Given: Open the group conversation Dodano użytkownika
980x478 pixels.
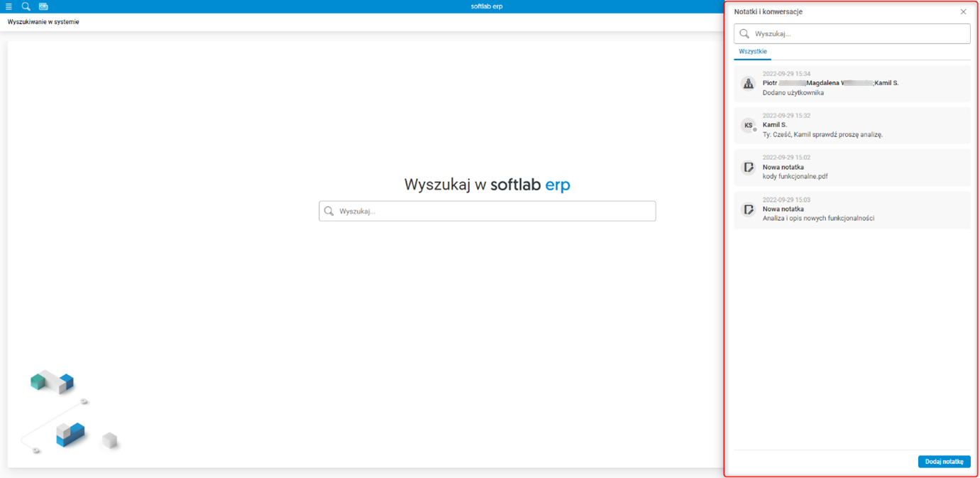Looking at the screenshot, I should pyautogui.click(x=852, y=83).
